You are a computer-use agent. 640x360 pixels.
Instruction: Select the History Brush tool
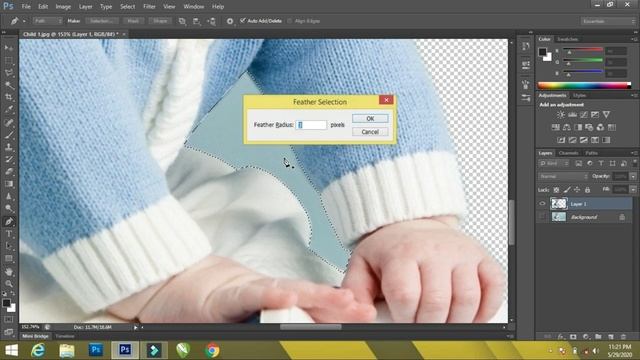click(9, 159)
